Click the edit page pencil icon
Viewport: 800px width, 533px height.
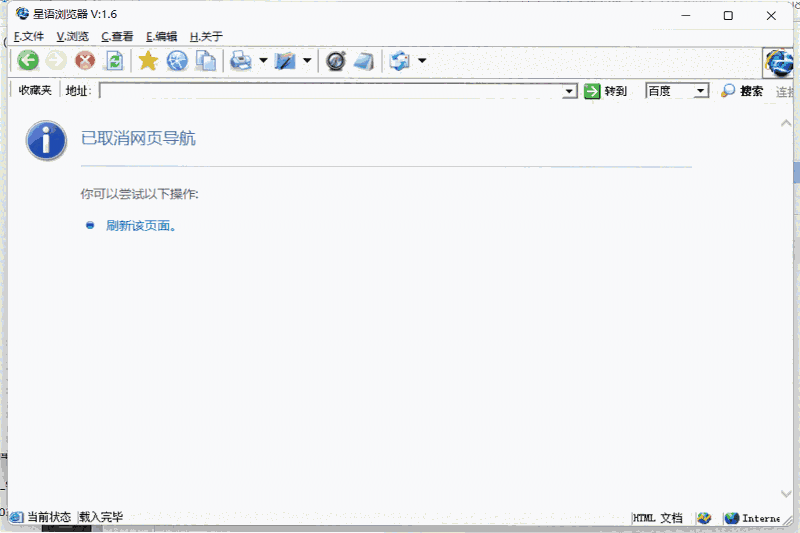(285, 61)
